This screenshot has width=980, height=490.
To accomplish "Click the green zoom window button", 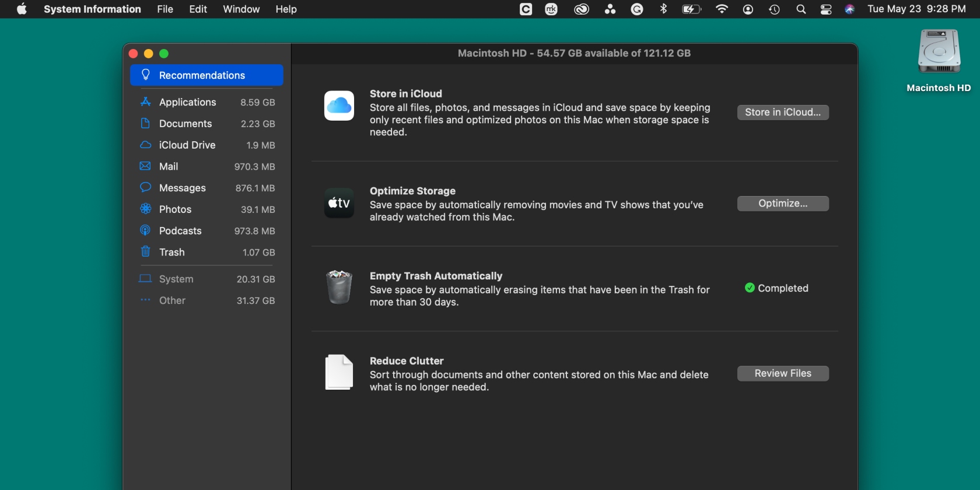I will click(164, 53).
